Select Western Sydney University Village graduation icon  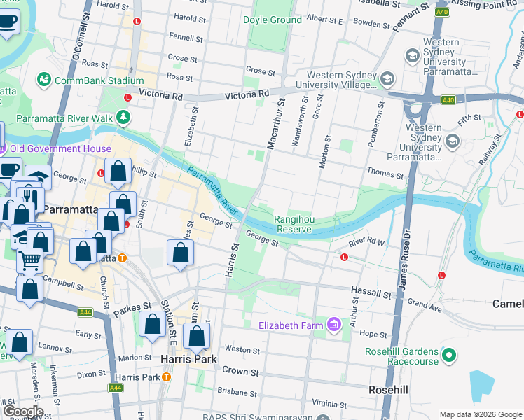pos(387,80)
